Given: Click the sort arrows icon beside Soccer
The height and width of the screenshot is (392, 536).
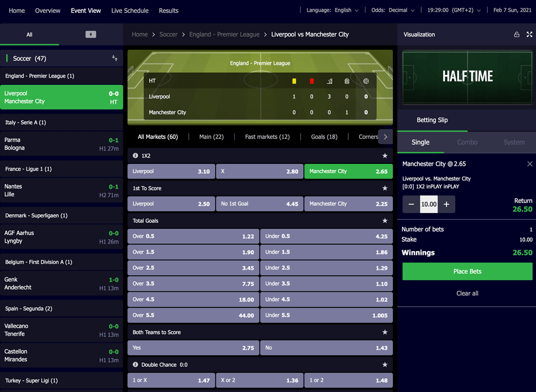Looking at the screenshot, I should pyautogui.click(x=115, y=58).
